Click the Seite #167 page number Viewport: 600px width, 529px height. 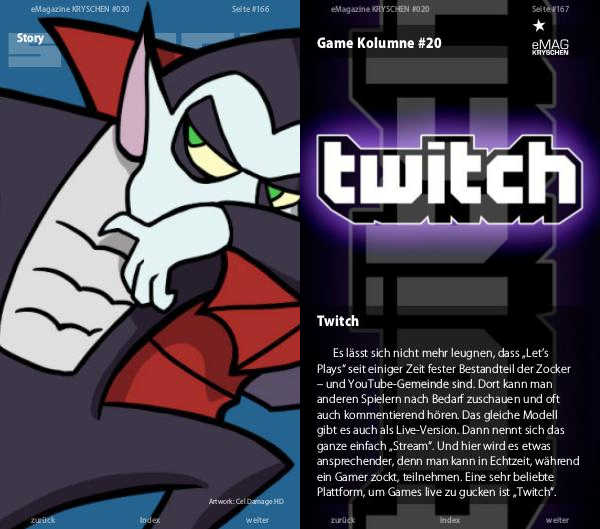(x=550, y=9)
